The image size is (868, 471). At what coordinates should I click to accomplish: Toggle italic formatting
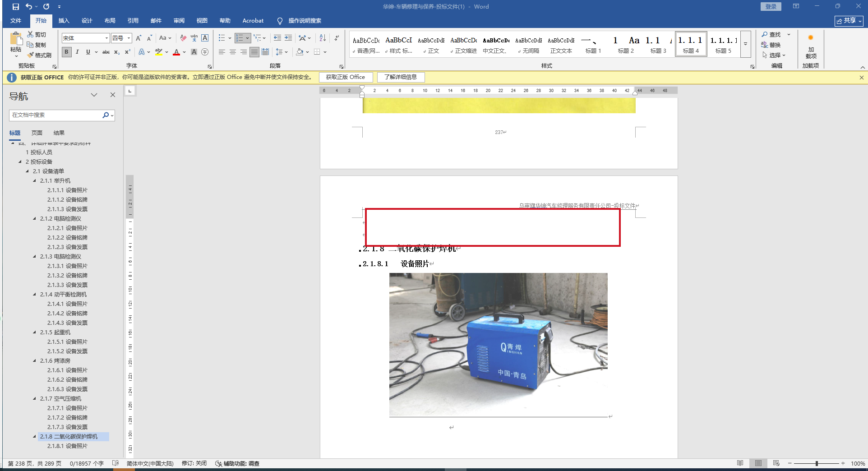[x=77, y=52]
